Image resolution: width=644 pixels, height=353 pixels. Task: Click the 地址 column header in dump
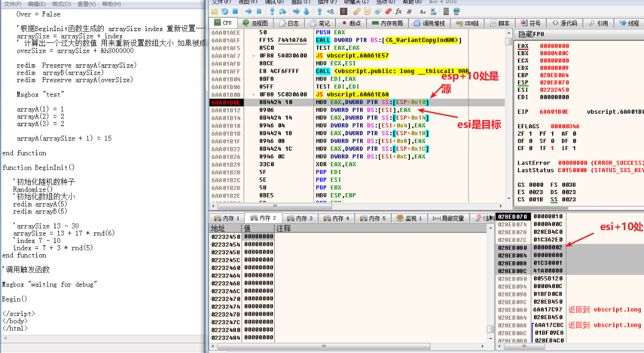click(x=226, y=228)
